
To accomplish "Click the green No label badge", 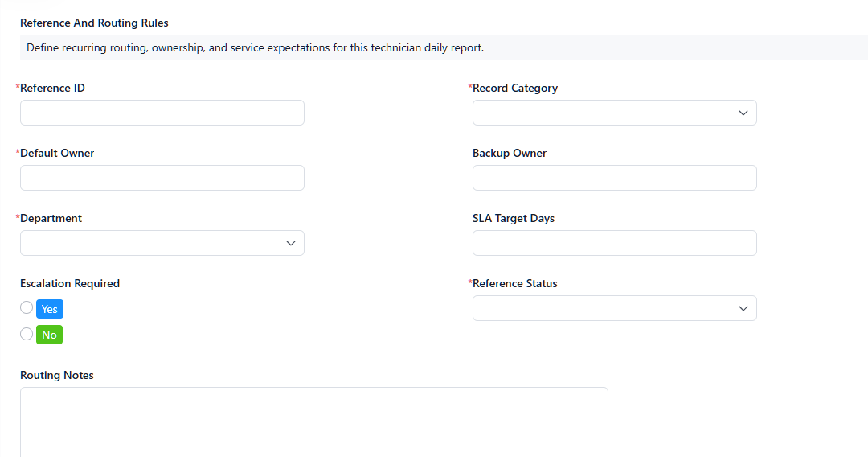I will 49,335.
